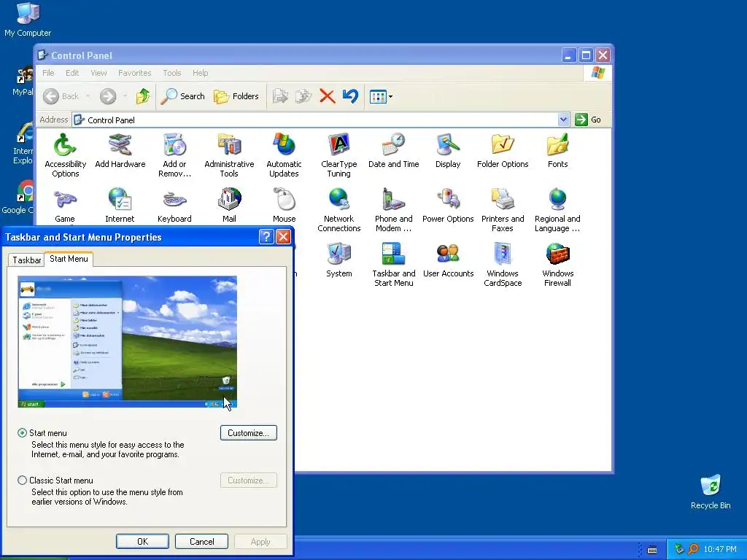Screen dimensions: 747x560
Task: Click the blue Undo toolbar icon
Action: (x=350, y=96)
